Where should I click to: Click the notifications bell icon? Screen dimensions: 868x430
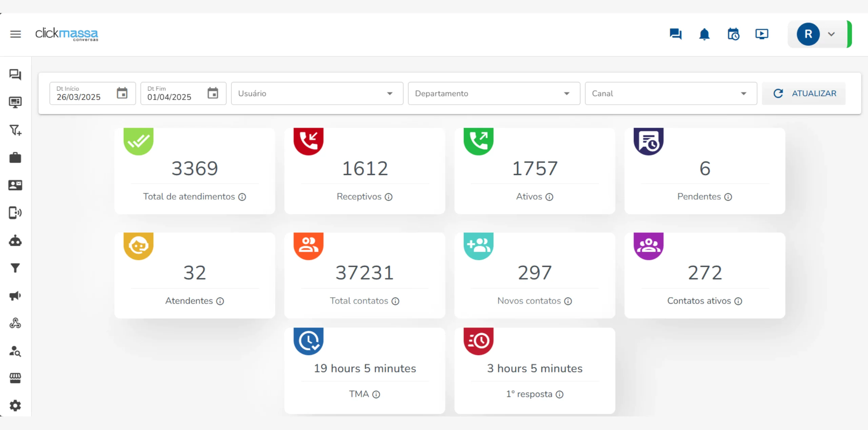pyautogui.click(x=704, y=34)
